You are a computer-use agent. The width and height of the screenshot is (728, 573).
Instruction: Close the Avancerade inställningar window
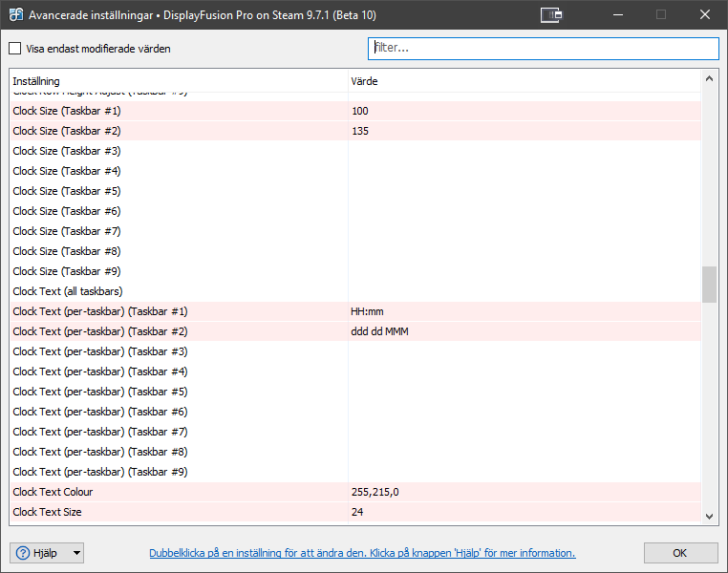pos(704,15)
